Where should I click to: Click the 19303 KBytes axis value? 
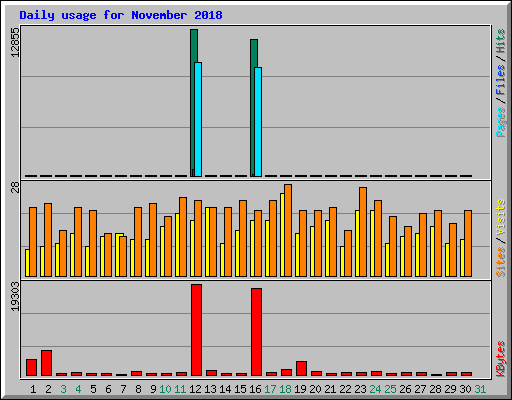[x=15, y=297]
